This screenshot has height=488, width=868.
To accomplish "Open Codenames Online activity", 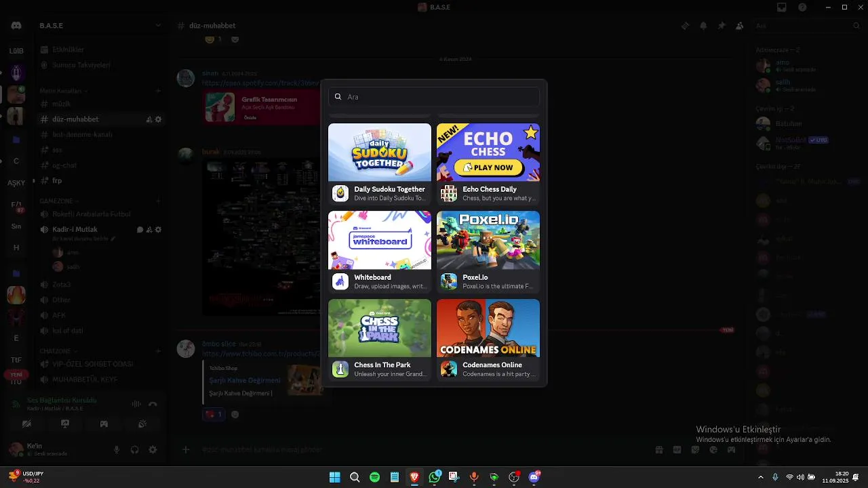I will [488, 339].
